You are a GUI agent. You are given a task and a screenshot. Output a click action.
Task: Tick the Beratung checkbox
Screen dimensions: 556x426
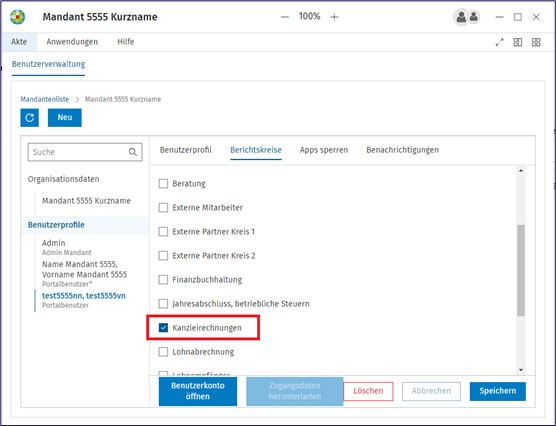pos(163,184)
